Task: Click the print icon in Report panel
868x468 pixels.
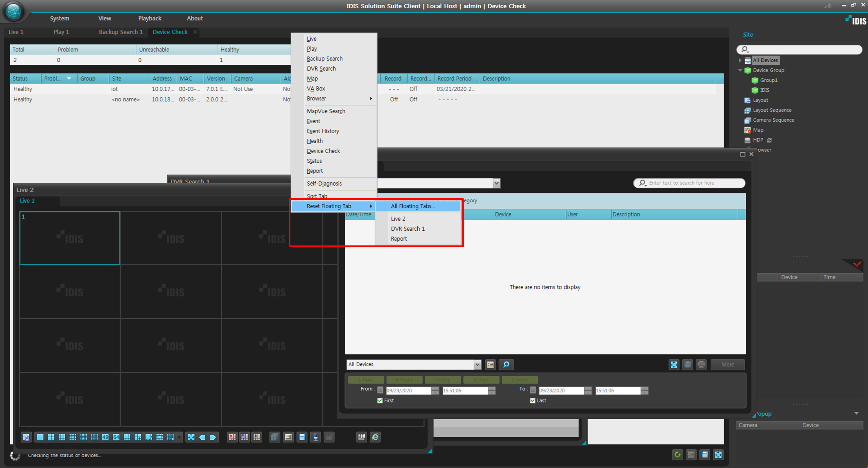Action: click(x=701, y=364)
